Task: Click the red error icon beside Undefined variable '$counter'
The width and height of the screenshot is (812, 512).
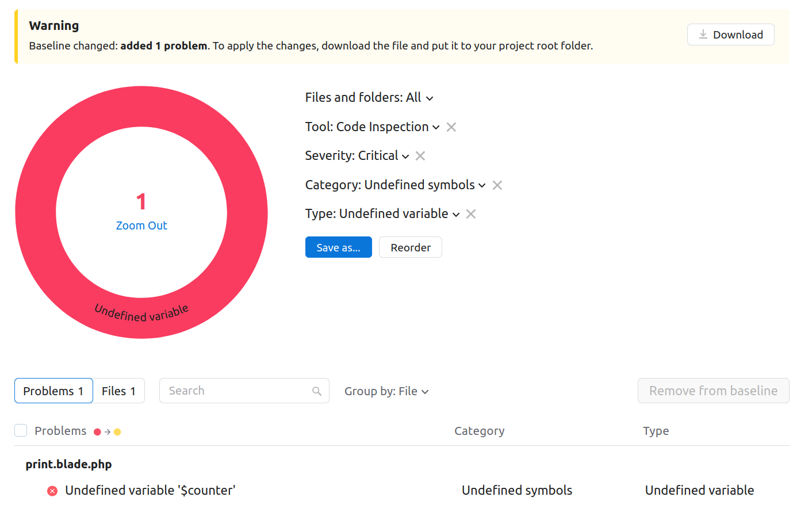Action: click(x=52, y=490)
